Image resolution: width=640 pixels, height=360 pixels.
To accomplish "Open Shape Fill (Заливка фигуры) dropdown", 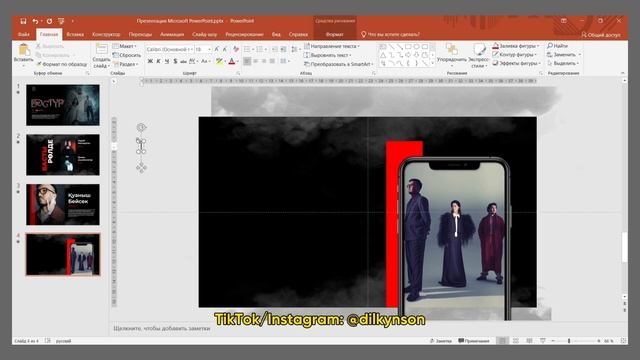I will (x=516, y=46).
